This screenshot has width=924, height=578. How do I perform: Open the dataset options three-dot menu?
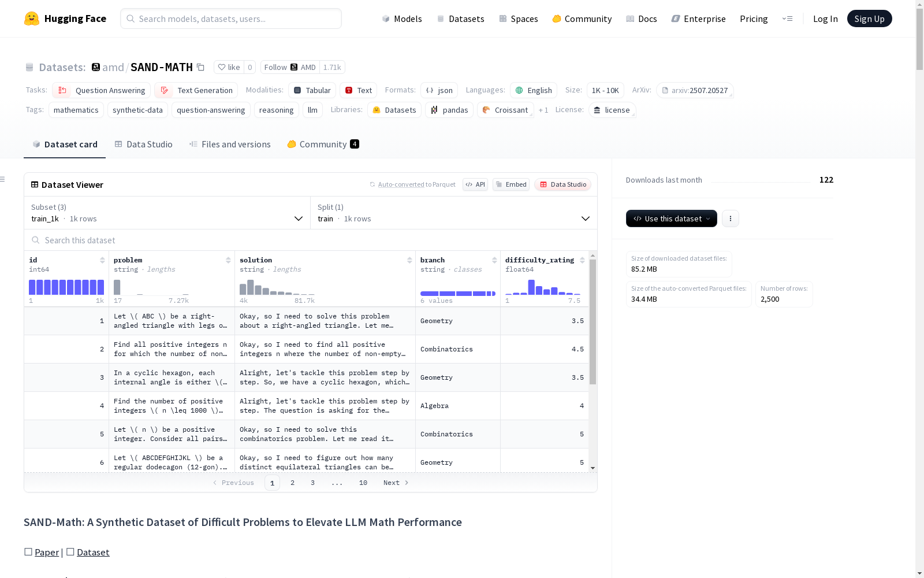coord(731,218)
